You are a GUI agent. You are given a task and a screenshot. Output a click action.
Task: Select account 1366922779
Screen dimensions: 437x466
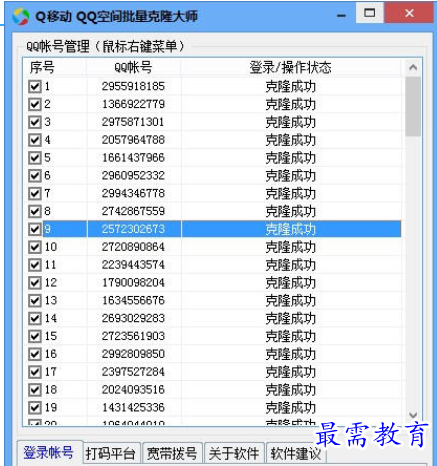pos(133,104)
